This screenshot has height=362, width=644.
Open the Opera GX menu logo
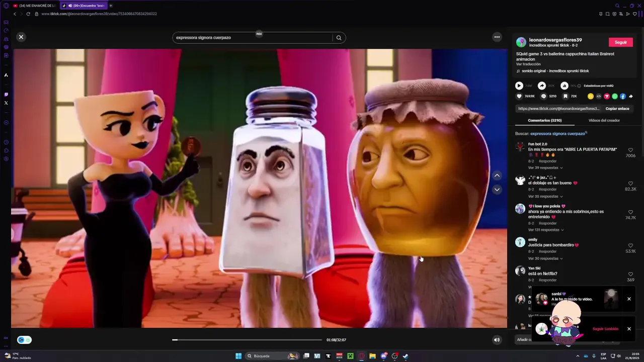pos(6,6)
